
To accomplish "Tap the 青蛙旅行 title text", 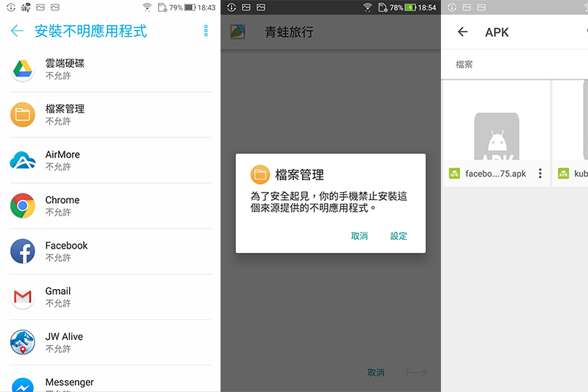I will click(289, 32).
